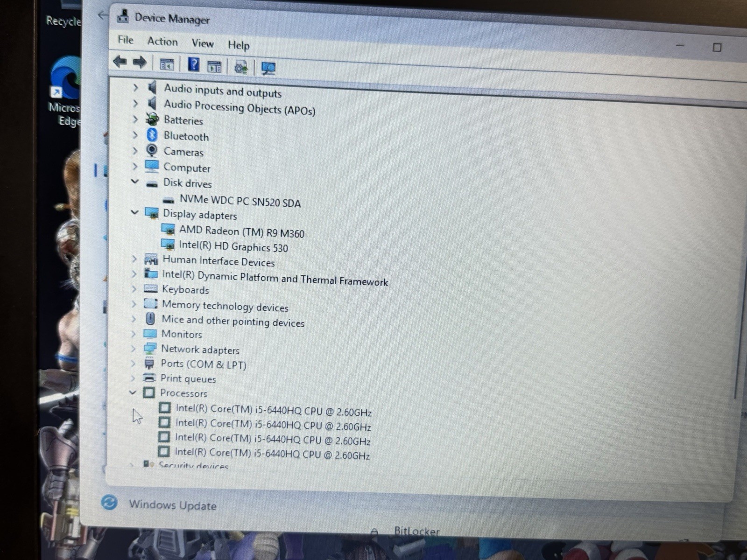747x560 pixels.
Task: Click the Properties pane toolbar icon
Action: pyautogui.click(x=214, y=67)
